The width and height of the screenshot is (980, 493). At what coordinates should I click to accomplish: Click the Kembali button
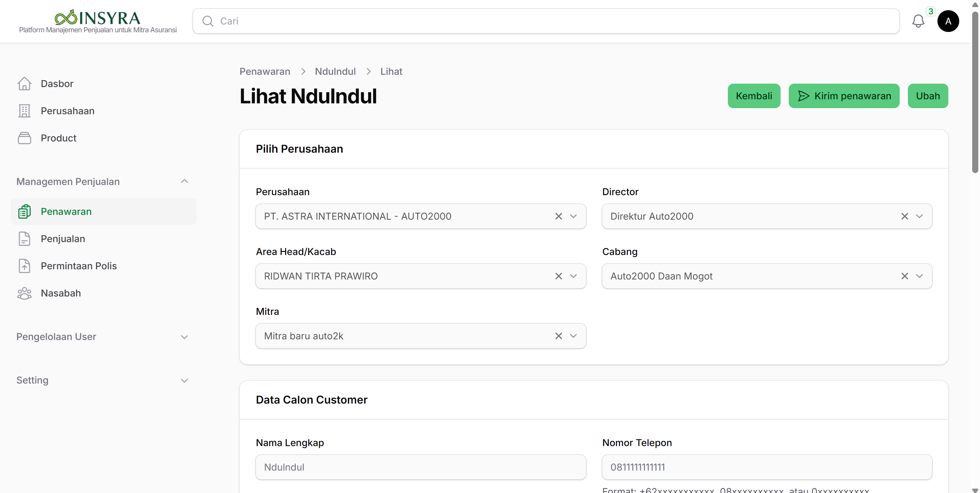tap(754, 96)
